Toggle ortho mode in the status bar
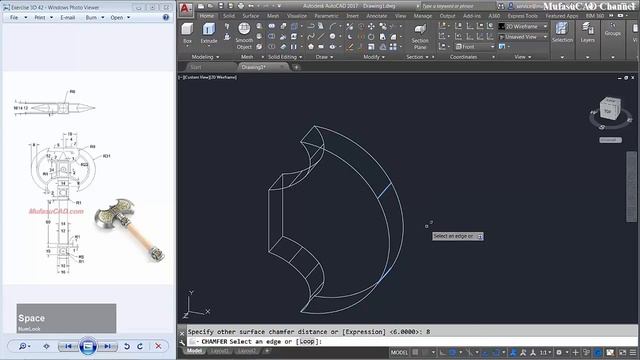The width and height of the screenshot is (640, 360). pos(443,352)
